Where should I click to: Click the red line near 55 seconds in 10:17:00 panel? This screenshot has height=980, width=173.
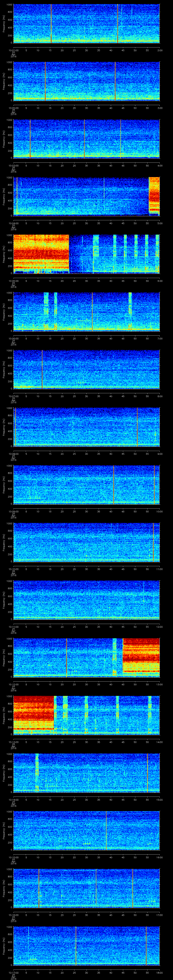pyautogui.click(x=146, y=946)
